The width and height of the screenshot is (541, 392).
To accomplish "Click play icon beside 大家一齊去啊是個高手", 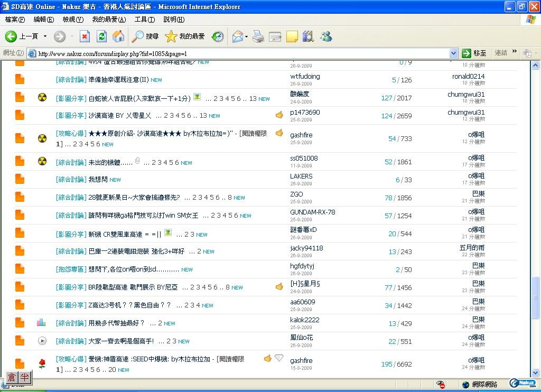I will tap(42, 341).
